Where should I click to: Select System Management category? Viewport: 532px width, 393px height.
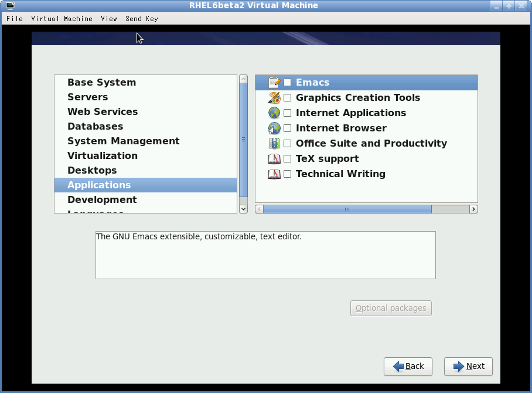[145, 141]
